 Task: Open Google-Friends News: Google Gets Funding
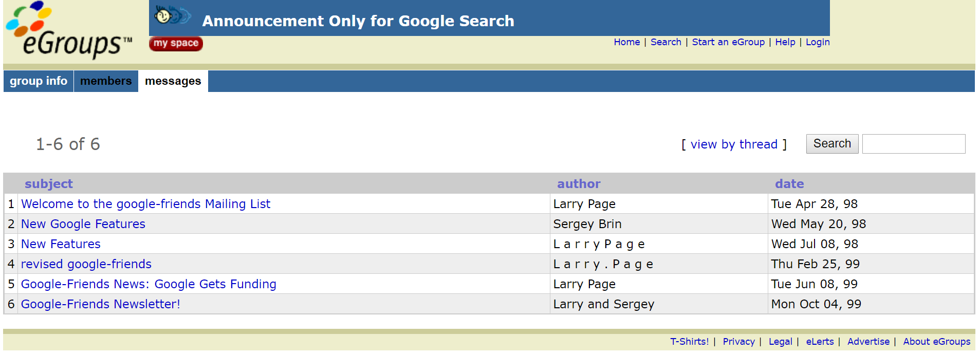(x=149, y=284)
